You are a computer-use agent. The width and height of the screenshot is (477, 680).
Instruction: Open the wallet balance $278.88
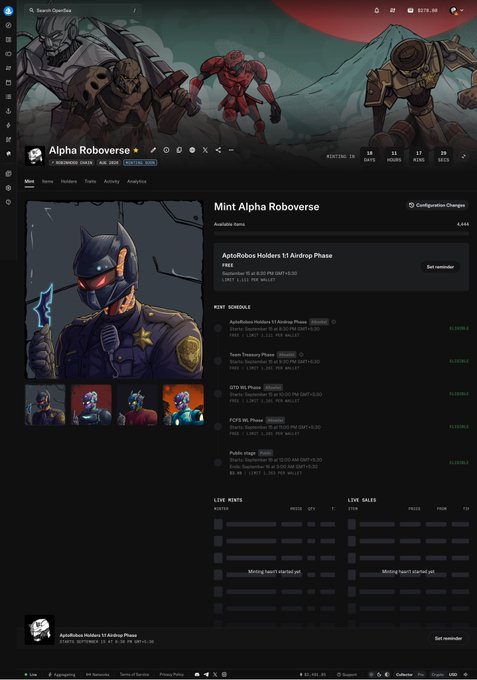point(423,10)
